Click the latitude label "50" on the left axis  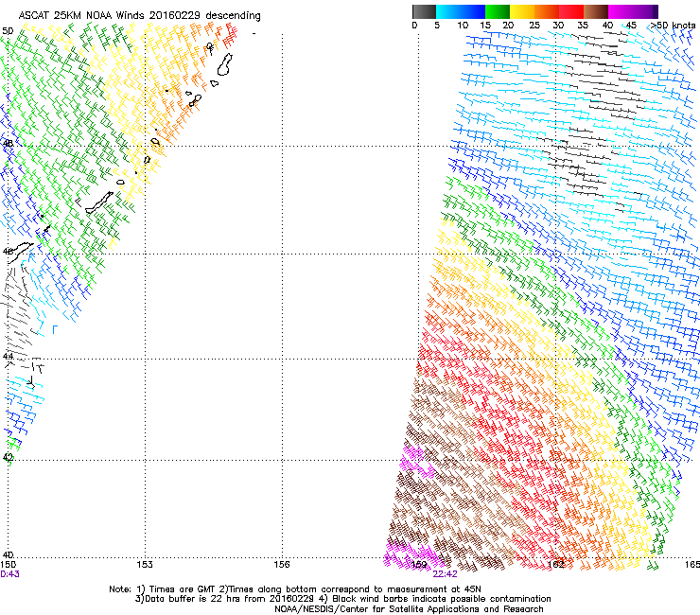click(x=8, y=31)
